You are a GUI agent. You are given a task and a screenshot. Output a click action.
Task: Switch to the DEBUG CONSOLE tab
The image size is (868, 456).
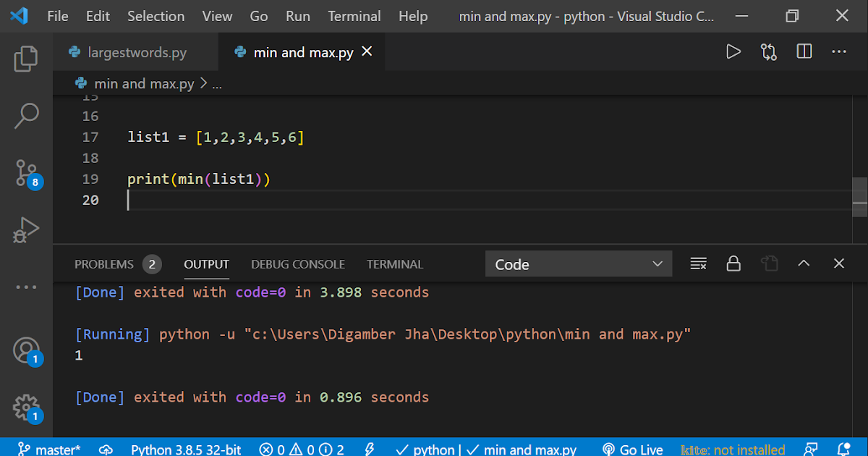pyautogui.click(x=297, y=264)
